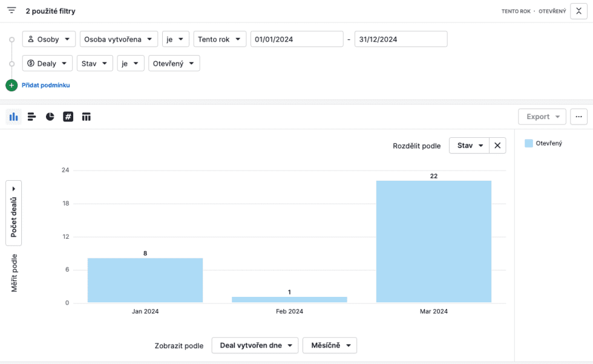Click the Export button
The height and width of the screenshot is (364, 593).
(x=542, y=117)
